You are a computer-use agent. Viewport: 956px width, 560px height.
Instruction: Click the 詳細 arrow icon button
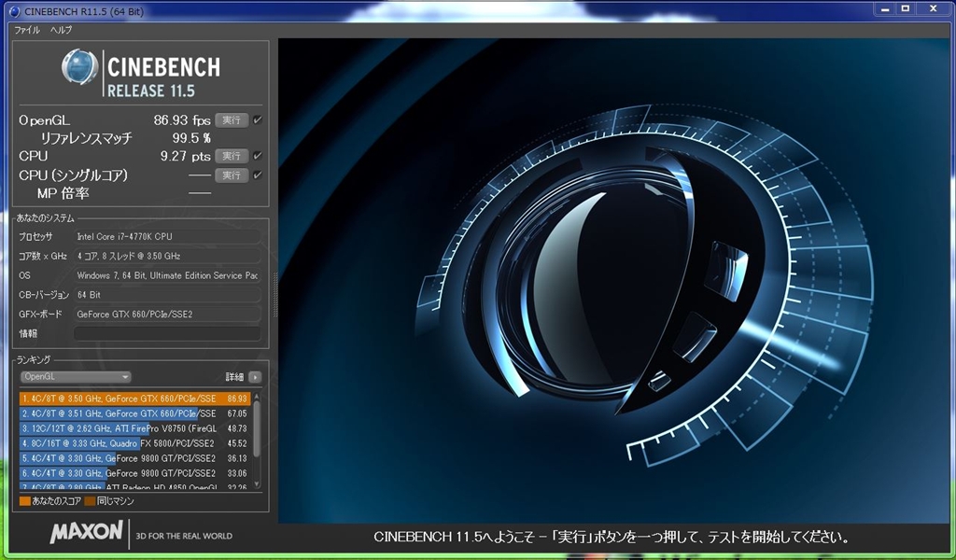[x=255, y=377]
